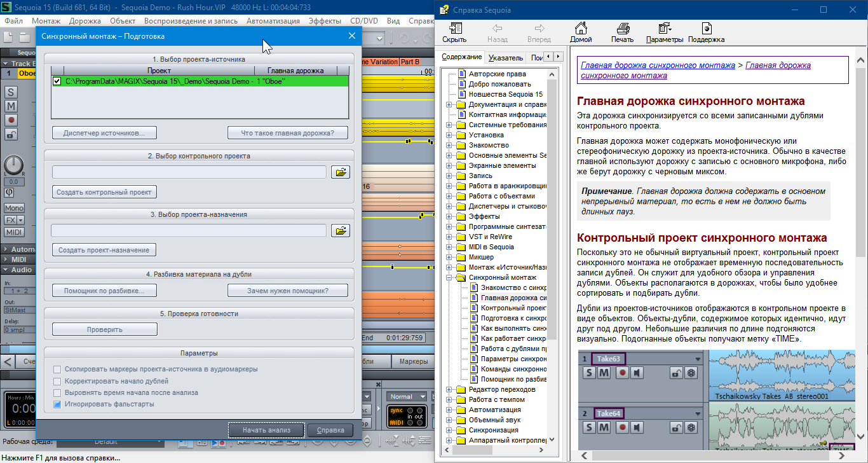This screenshot has height=463, width=868.
Task: Solo the Oboe track with S button
Action: pyautogui.click(x=11, y=92)
